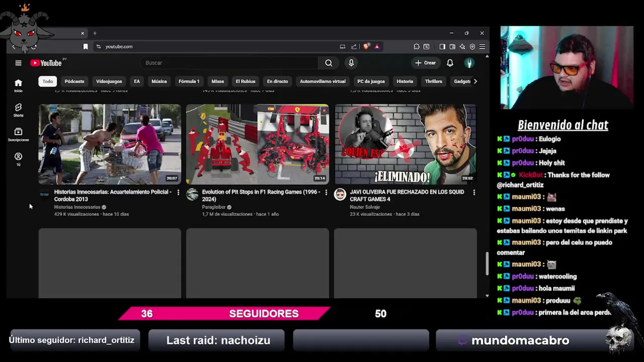The height and width of the screenshot is (362, 644).
Task: Click the YouTube Buscar search field
Action: [x=229, y=63]
